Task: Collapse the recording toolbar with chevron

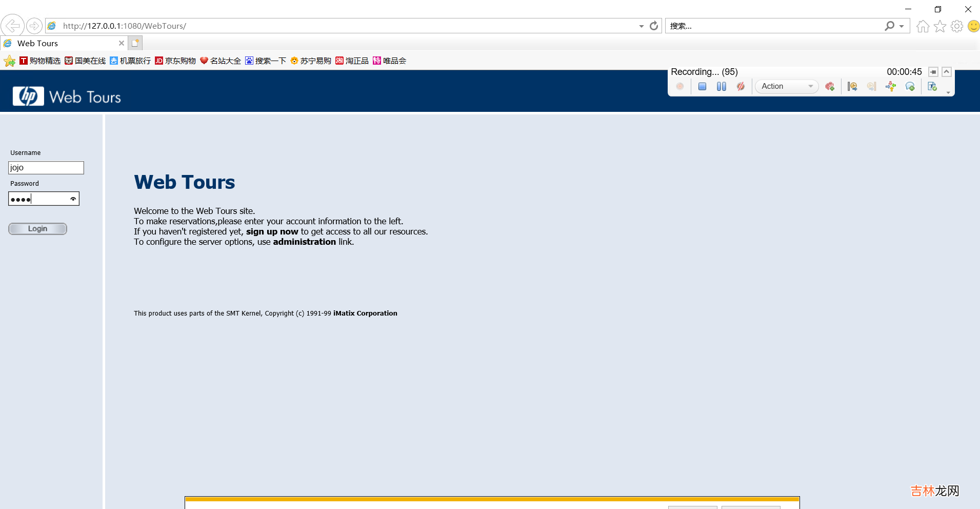Action: pos(947,72)
